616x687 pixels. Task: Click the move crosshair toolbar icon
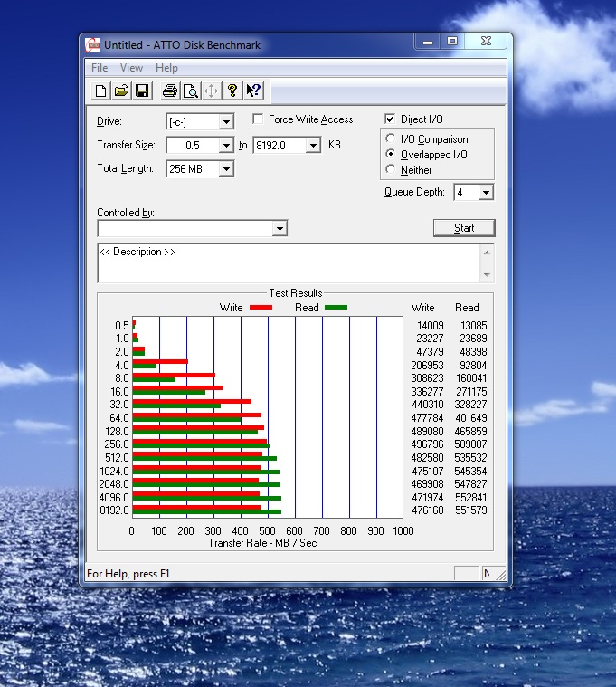(211, 91)
